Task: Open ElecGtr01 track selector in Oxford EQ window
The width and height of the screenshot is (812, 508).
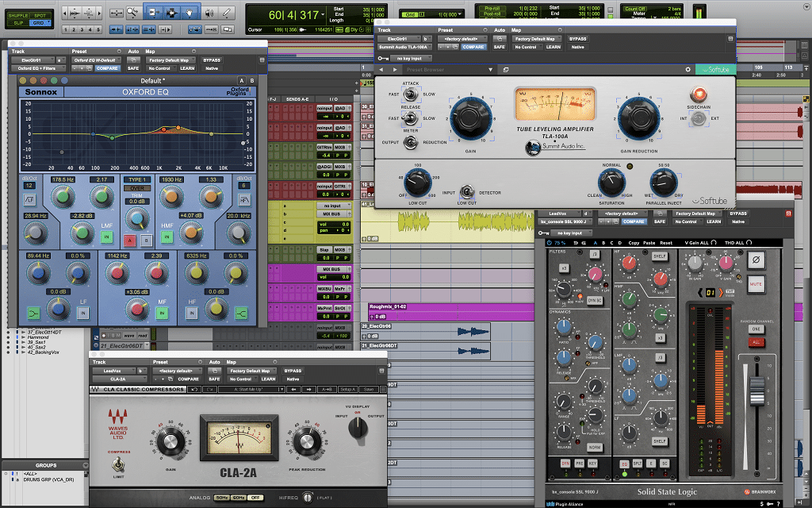Action: pyautogui.click(x=33, y=60)
